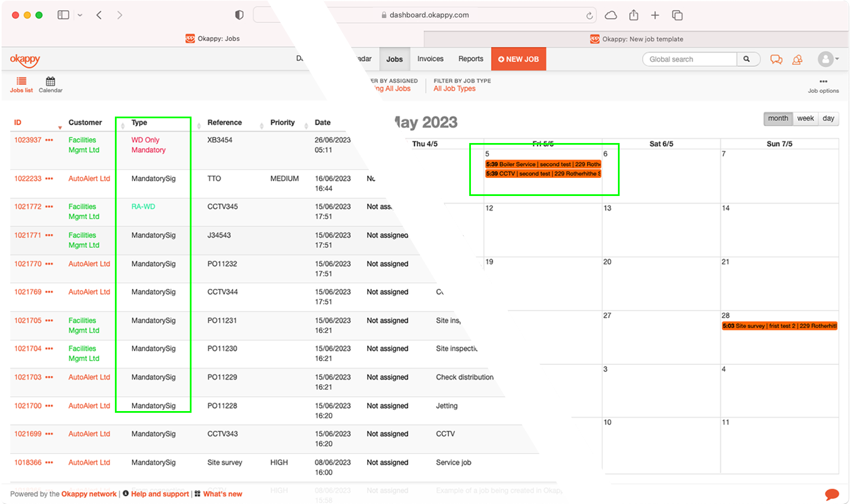Open actions menu for job 1021703
The image size is (850, 504).
(49, 377)
